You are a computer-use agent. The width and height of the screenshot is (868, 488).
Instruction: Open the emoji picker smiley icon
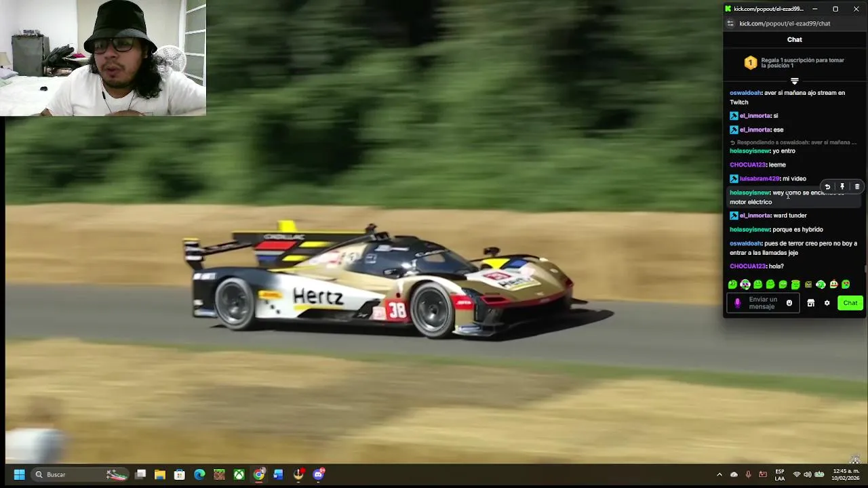(789, 303)
